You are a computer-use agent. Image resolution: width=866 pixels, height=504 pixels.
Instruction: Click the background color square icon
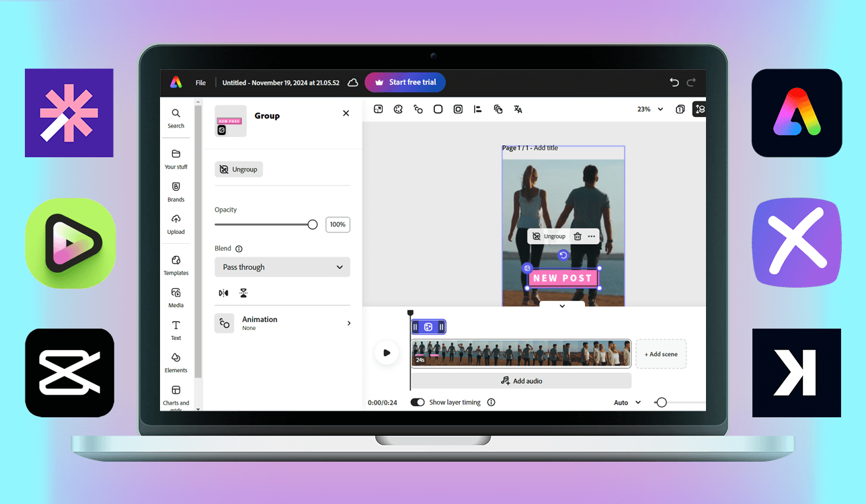[x=438, y=109]
